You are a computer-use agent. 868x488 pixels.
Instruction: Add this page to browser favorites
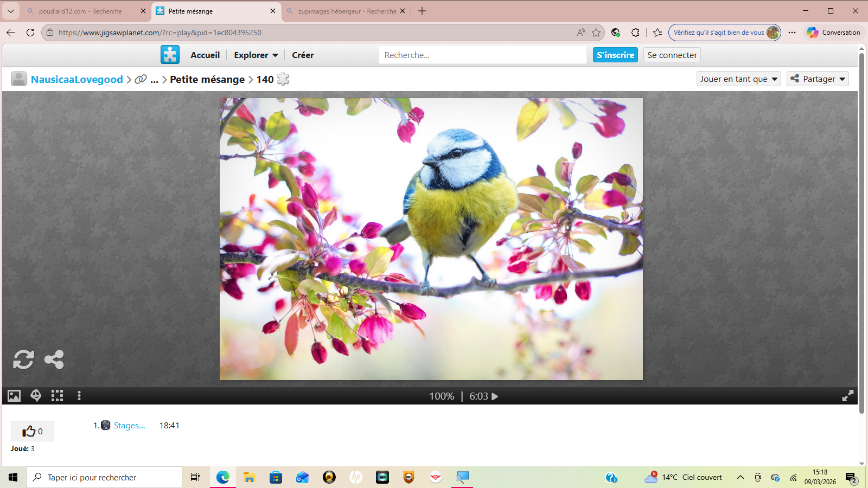(x=596, y=33)
